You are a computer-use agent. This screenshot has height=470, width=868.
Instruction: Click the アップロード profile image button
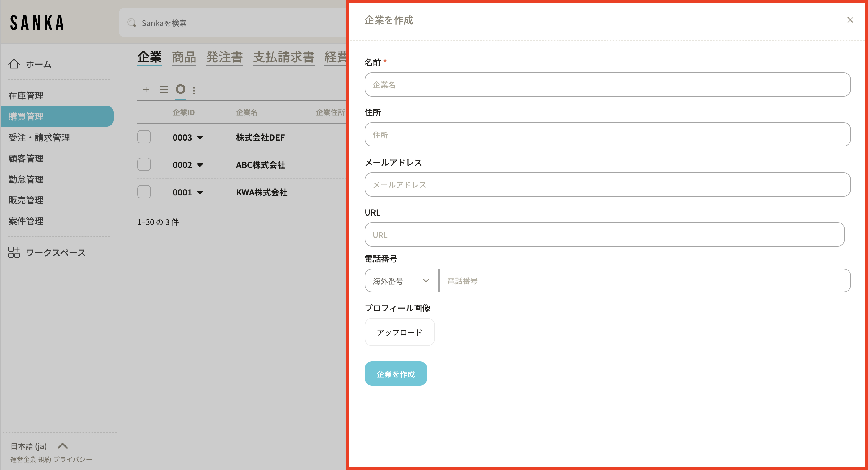[399, 332]
